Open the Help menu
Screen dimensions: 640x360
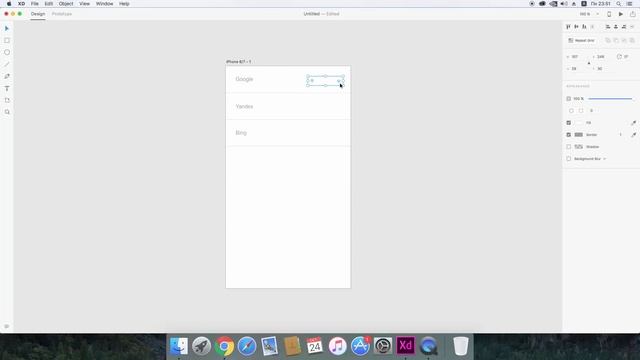coord(124,4)
